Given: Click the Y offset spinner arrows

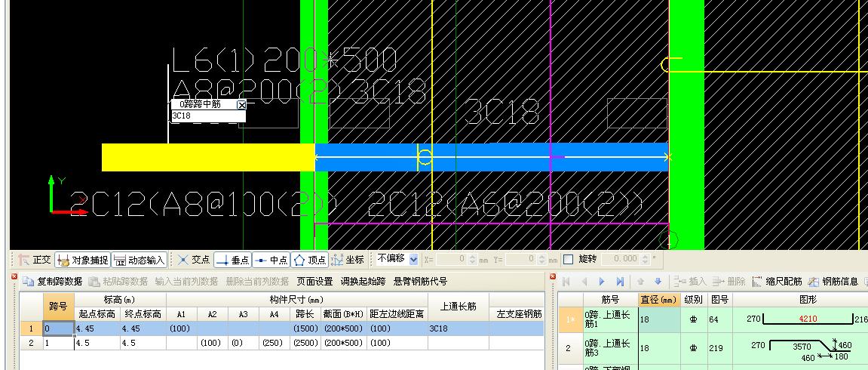Looking at the screenshot, I should (542, 259).
